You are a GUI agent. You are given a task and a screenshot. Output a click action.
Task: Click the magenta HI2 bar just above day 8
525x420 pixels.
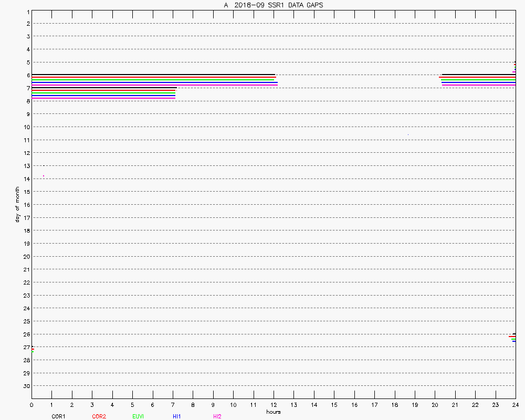pos(103,98)
